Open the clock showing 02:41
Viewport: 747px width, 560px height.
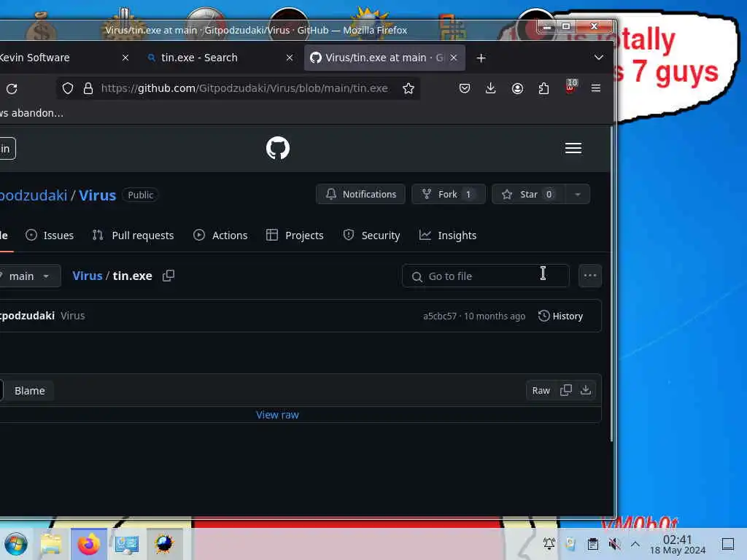point(678,544)
